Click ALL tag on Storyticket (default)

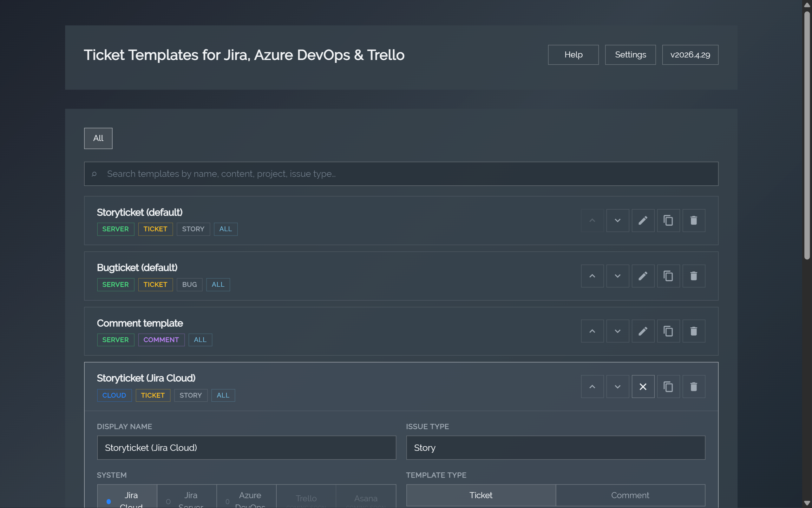point(226,229)
